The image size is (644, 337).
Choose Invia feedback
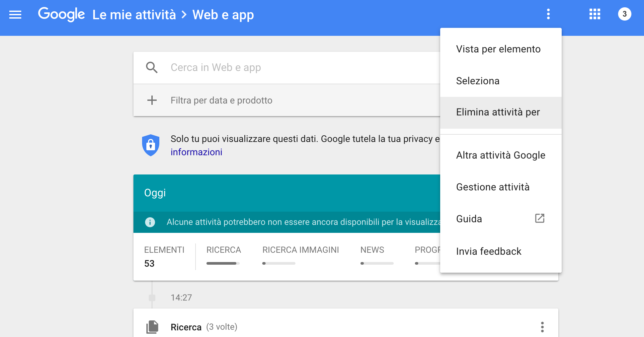501,251
